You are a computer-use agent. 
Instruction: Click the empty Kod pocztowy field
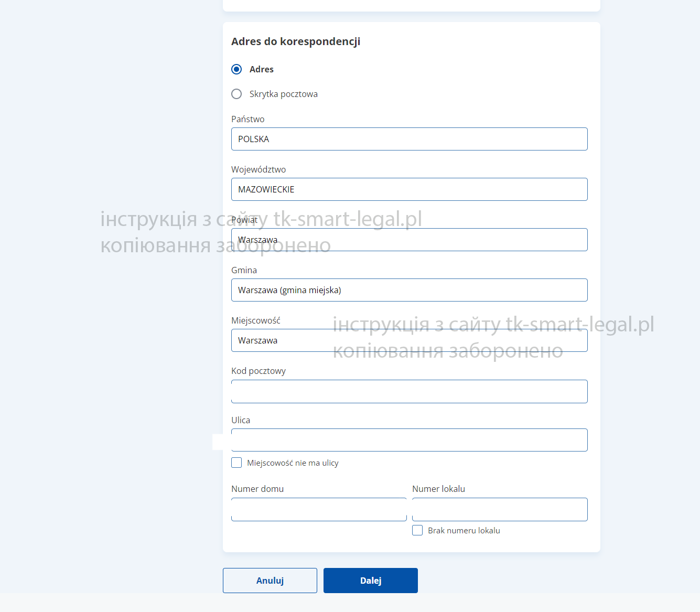click(409, 391)
